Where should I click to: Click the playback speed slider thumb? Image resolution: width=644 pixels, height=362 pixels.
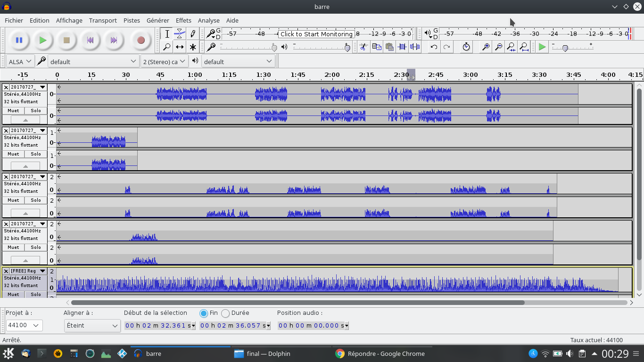tap(565, 48)
